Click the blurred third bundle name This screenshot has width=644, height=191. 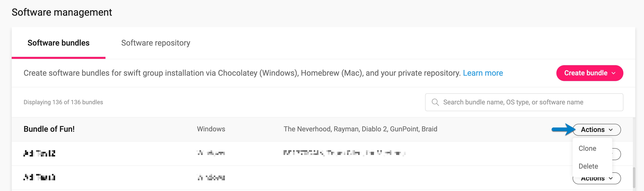click(39, 177)
